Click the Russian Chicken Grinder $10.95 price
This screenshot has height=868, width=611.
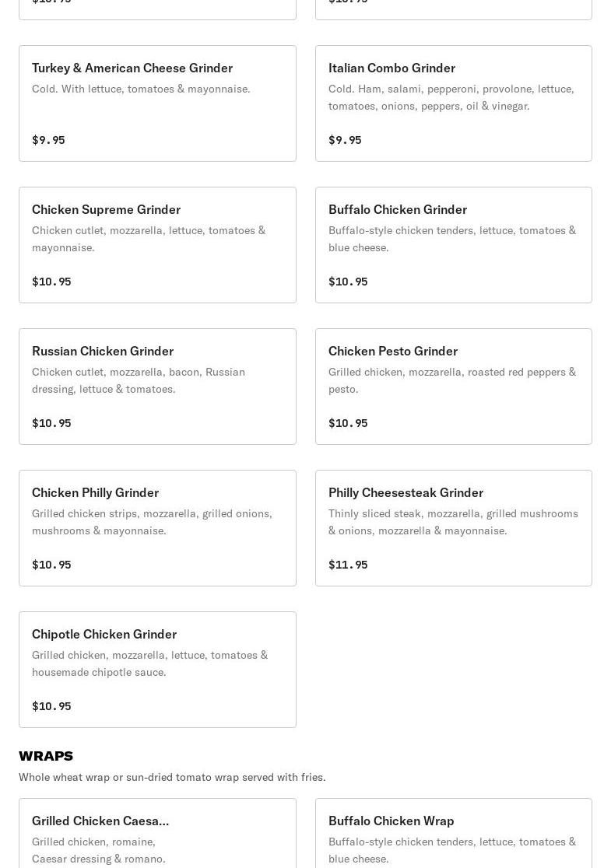point(51,423)
